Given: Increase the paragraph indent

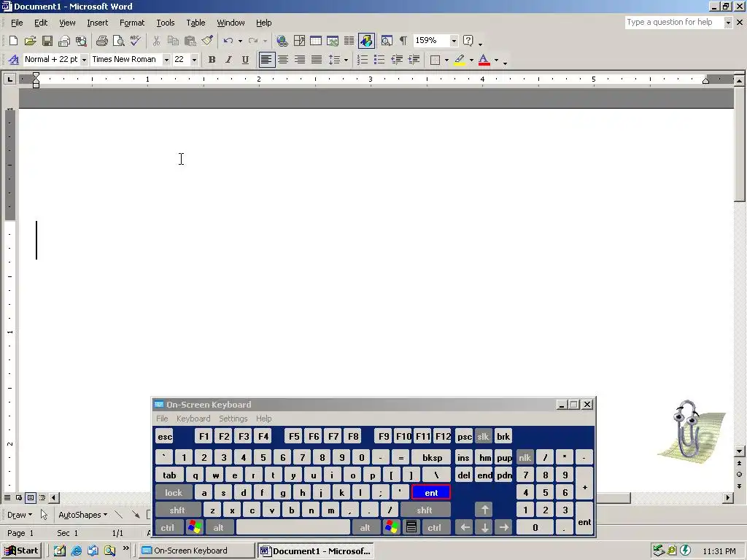Looking at the screenshot, I should (414, 60).
